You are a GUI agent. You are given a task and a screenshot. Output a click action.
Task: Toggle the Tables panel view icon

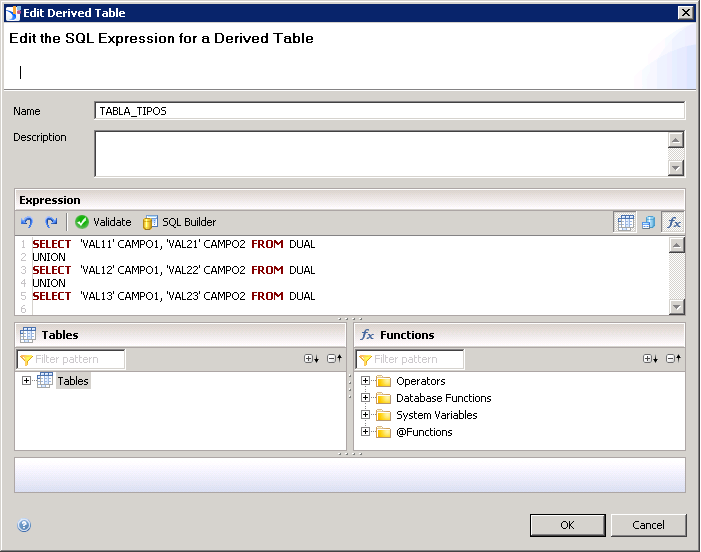pyautogui.click(x=625, y=223)
